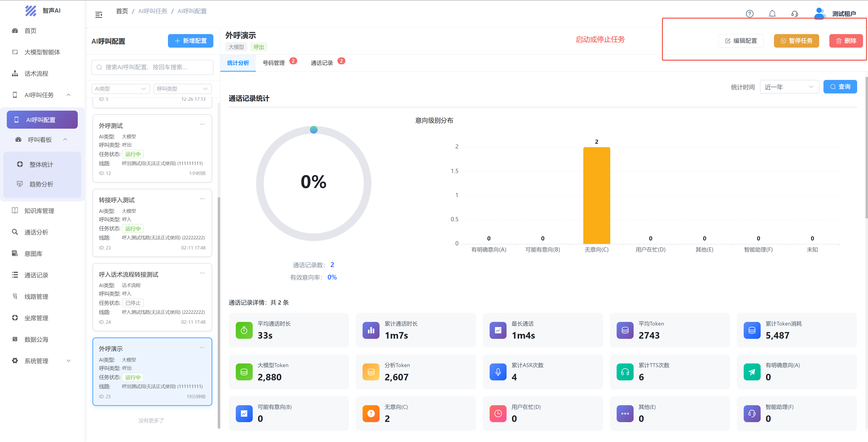Image resolution: width=868 pixels, height=442 pixels.
Task: Click the 暂停任务 button
Action: click(796, 41)
